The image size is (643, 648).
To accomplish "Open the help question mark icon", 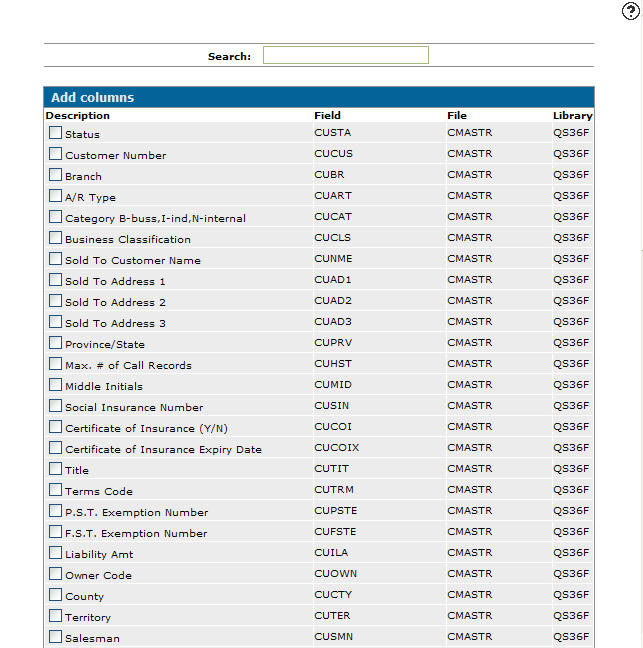I will click(x=631, y=11).
